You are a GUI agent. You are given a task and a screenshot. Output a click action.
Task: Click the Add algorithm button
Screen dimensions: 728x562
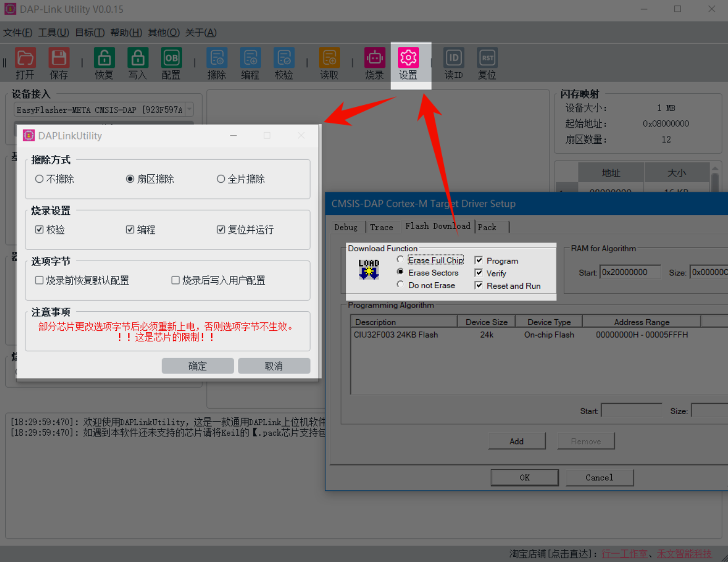pyautogui.click(x=517, y=441)
